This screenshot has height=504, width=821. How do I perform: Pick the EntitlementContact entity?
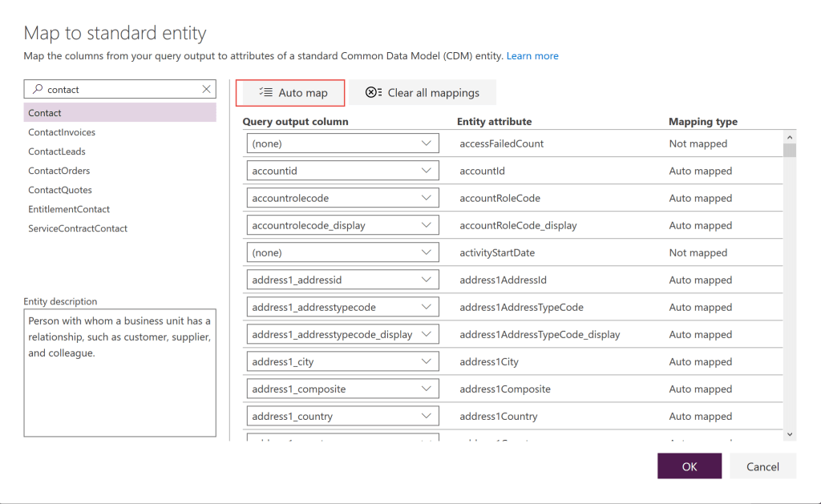(69, 209)
